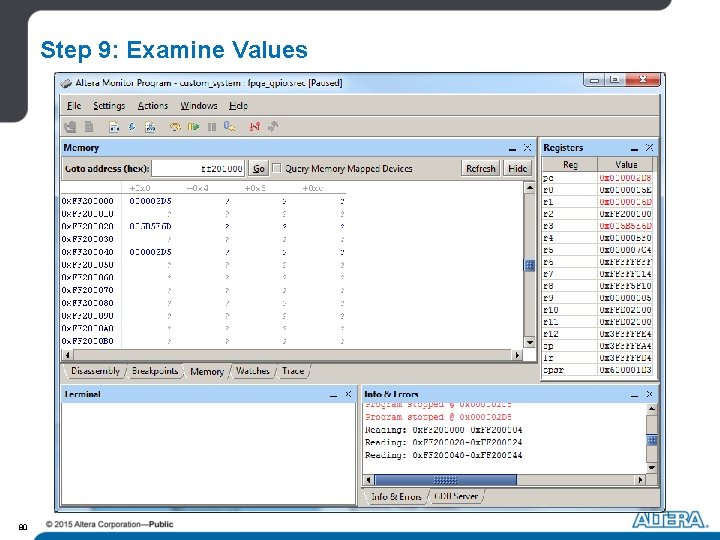Click the Compile & Load toolbar icon
The image size is (720, 540).
point(150,127)
